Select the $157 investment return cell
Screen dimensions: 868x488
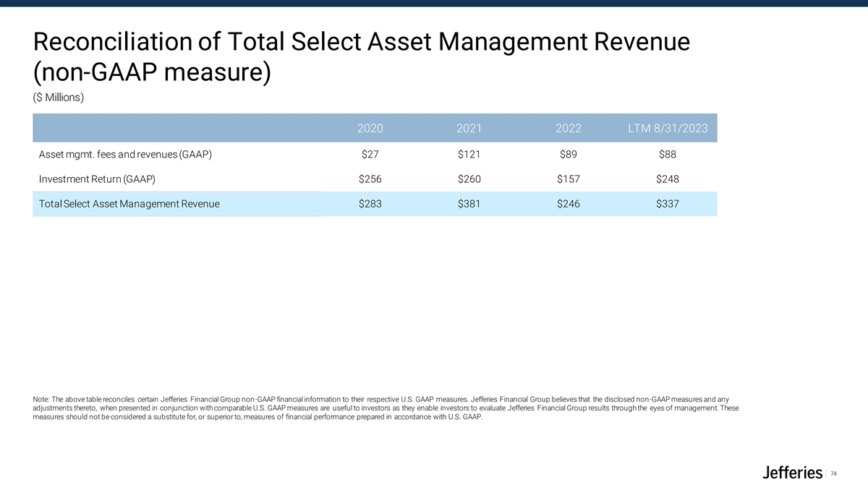569,179
